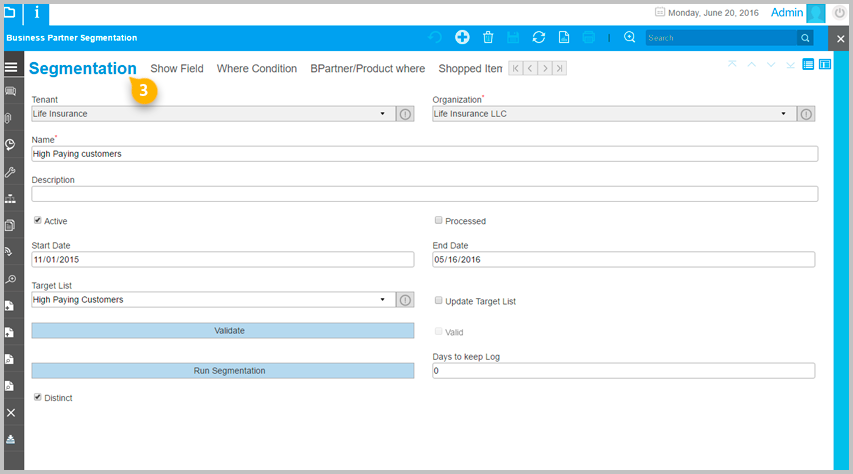Image resolution: width=853 pixels, height=474 pixels.
Task: Move the tab list one right with the > button
Action: [x=545, y=69]
